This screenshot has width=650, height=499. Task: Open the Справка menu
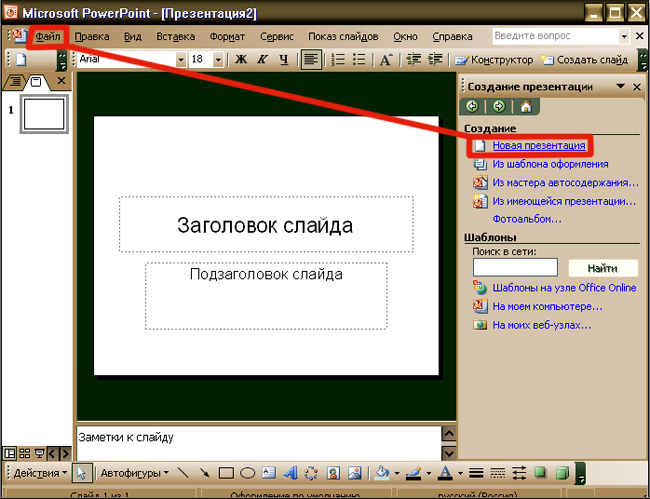[452, 36]
